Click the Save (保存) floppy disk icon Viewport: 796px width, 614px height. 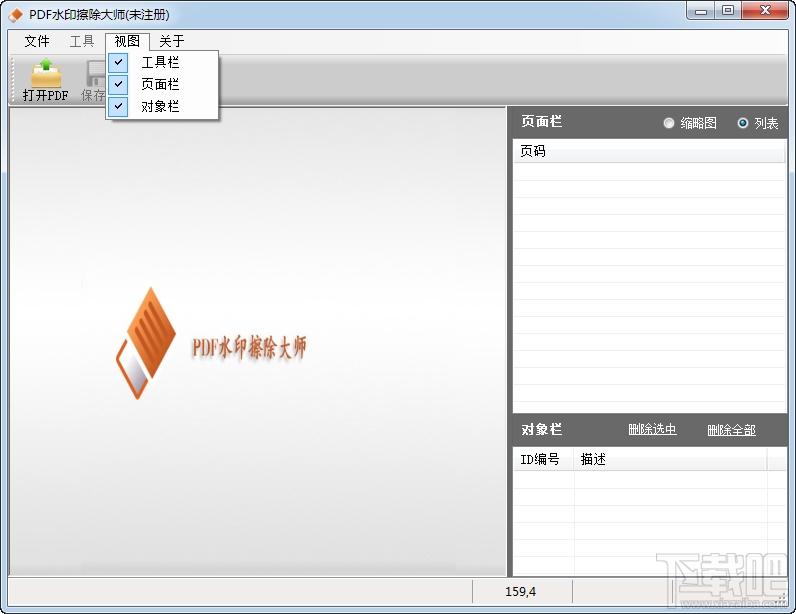[94, 80]
